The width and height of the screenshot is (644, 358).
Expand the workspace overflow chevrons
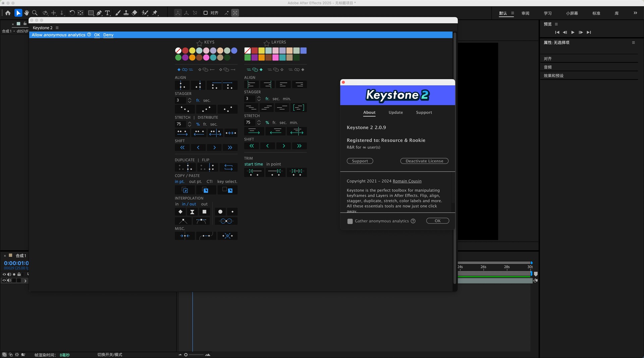[635, 13]
